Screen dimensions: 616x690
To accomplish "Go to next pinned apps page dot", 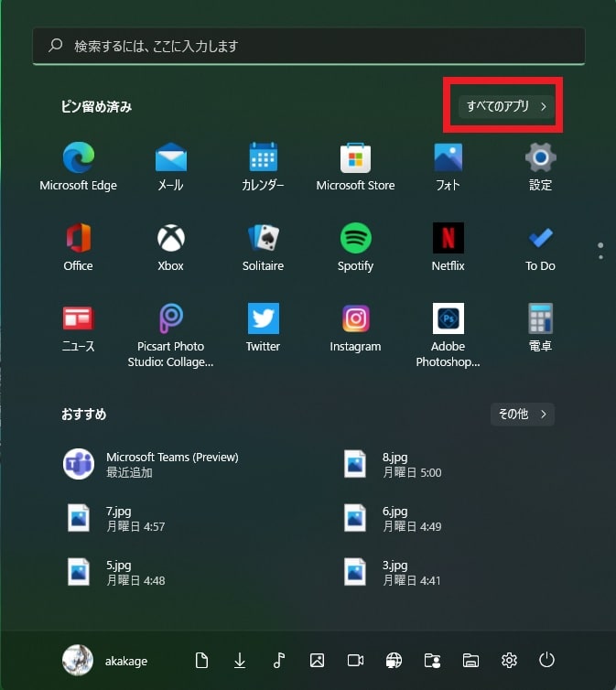I will [x=600, y=257].
